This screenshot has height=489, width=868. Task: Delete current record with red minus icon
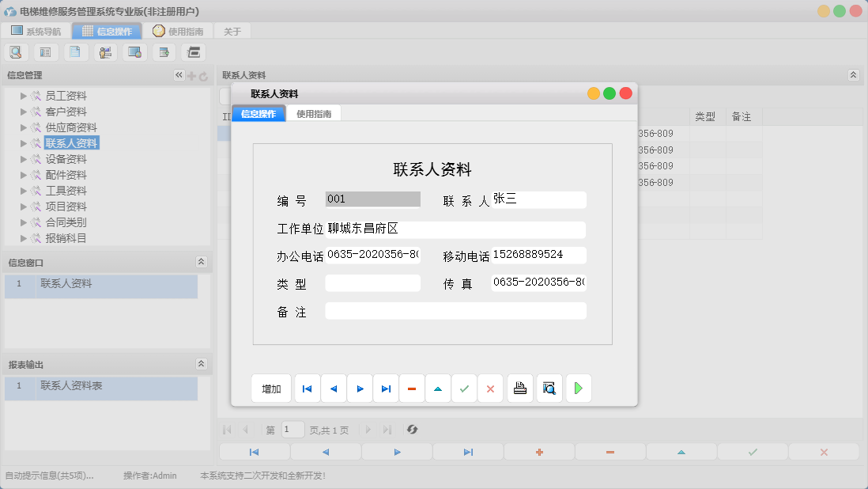tap(412, 388)
